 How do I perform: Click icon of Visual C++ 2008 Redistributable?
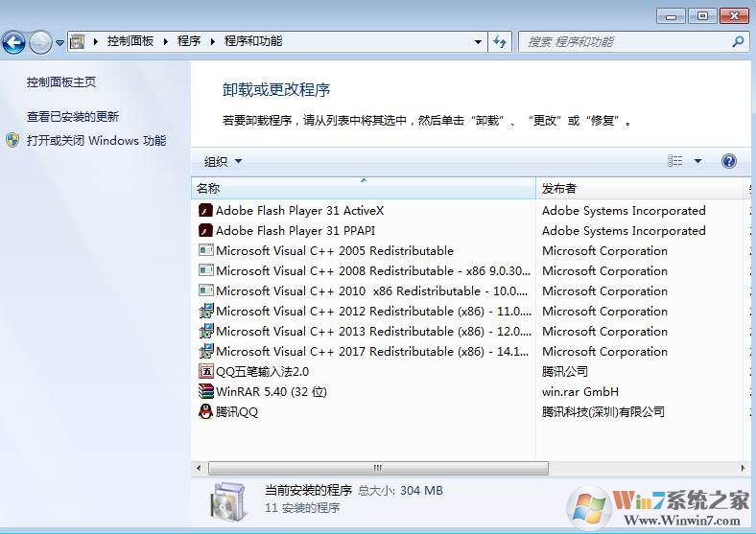coord(206,270)
